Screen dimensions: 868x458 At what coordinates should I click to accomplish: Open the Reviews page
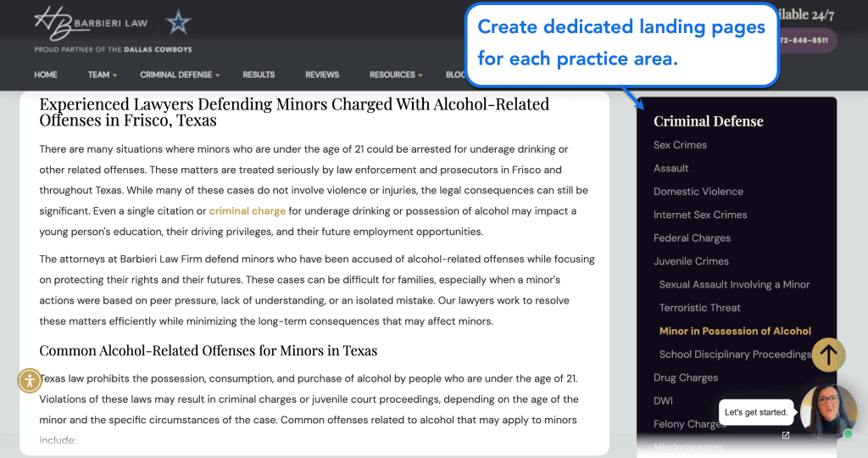[321, 75]
